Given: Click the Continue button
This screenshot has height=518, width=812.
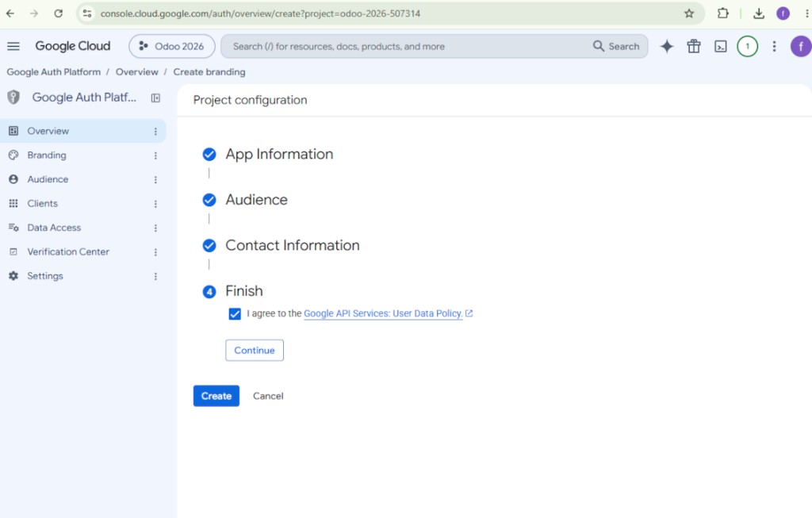Looking at the screenshot, I should [x=255, y=350].
